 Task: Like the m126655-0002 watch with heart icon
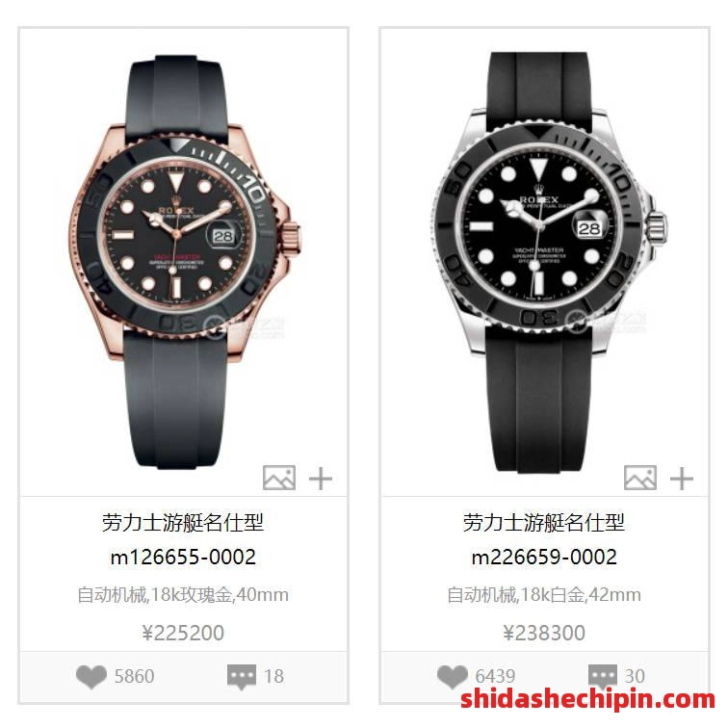[x=91, y=676]
